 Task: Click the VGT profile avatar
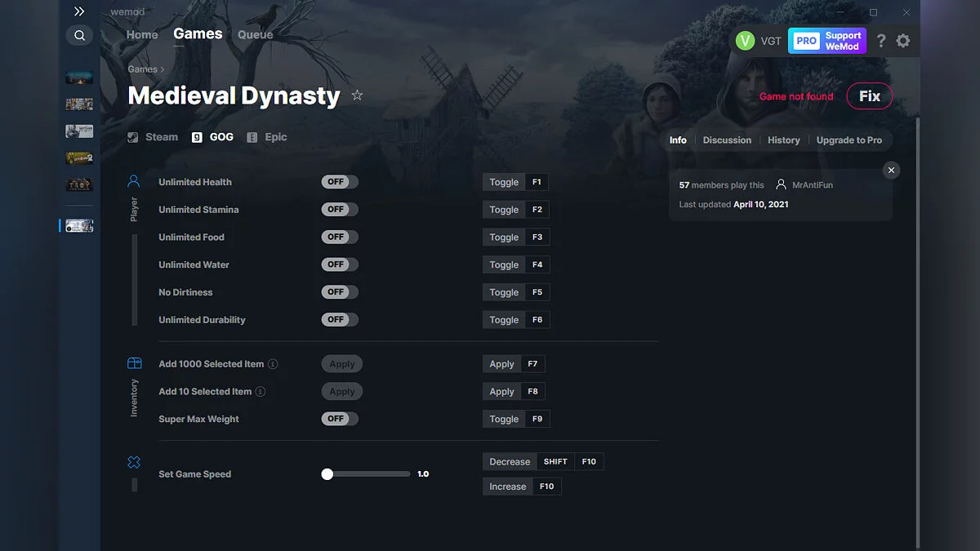(x=745, y=39)
